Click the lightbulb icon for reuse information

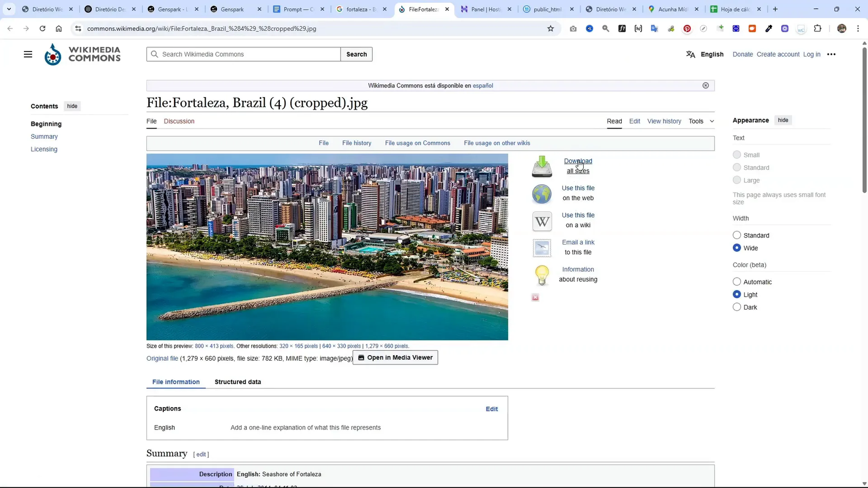541,275
